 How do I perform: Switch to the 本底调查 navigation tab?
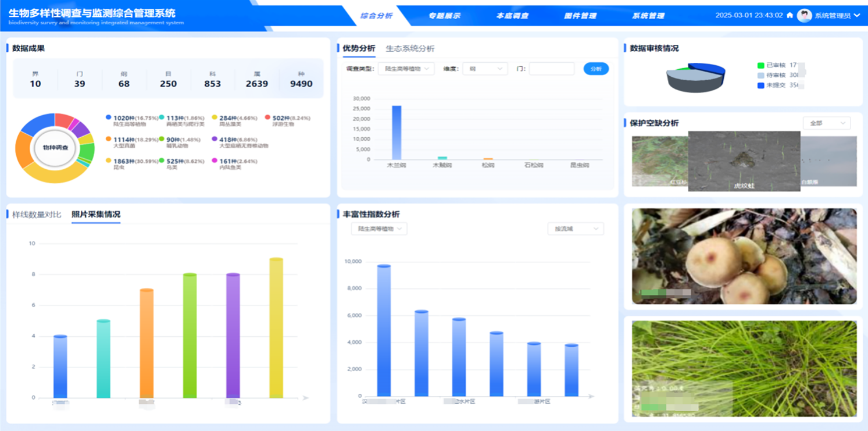point(512,16)
